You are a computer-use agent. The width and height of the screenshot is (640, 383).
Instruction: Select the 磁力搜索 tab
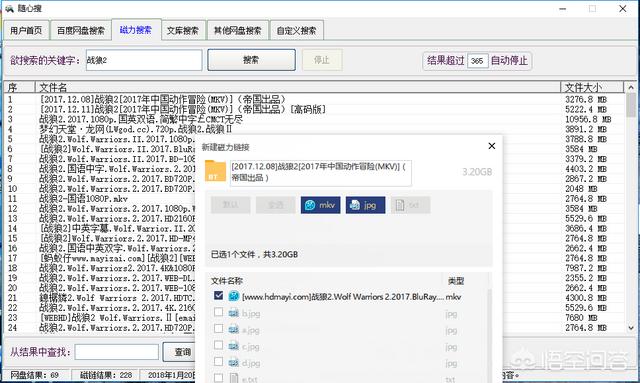(136, 30)
